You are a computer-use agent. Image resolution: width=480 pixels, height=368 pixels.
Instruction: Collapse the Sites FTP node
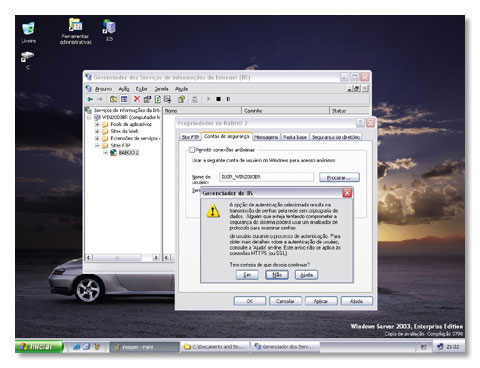[x=97, y=145]
